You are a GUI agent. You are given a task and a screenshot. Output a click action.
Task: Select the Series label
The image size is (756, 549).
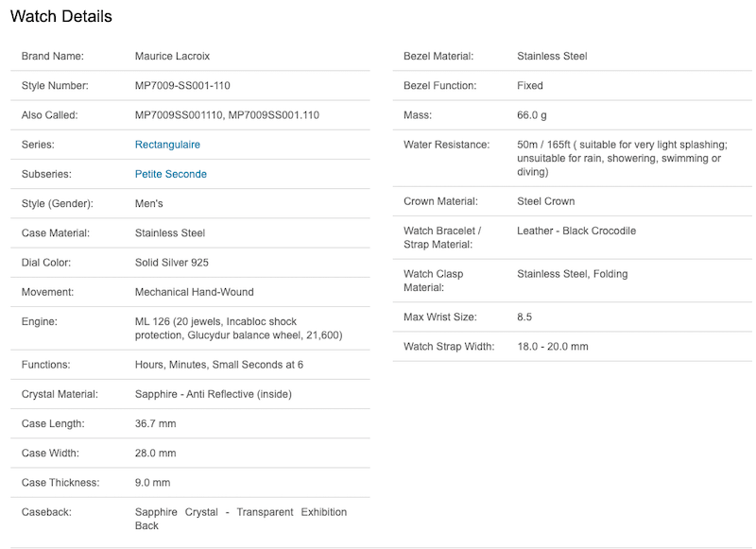38,145
